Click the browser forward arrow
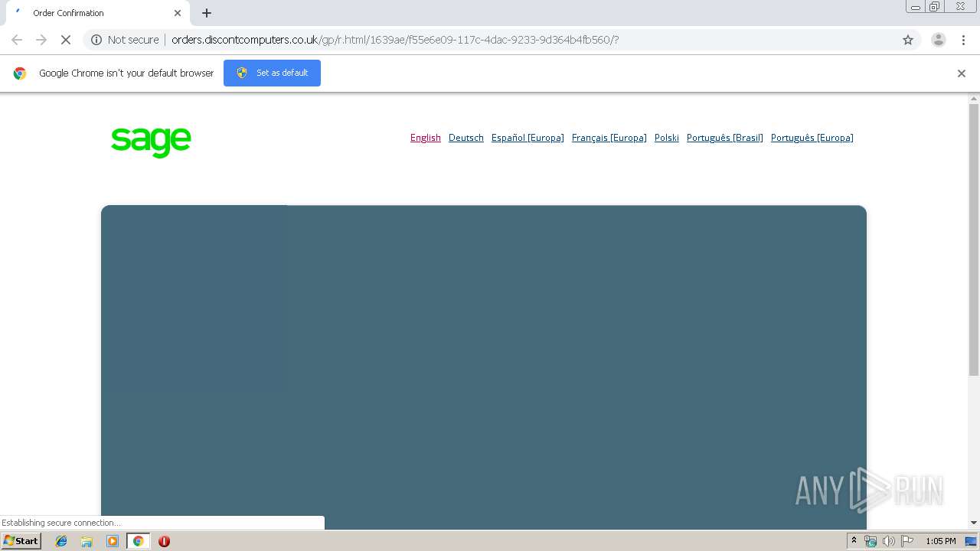 [x=41, y=40]
